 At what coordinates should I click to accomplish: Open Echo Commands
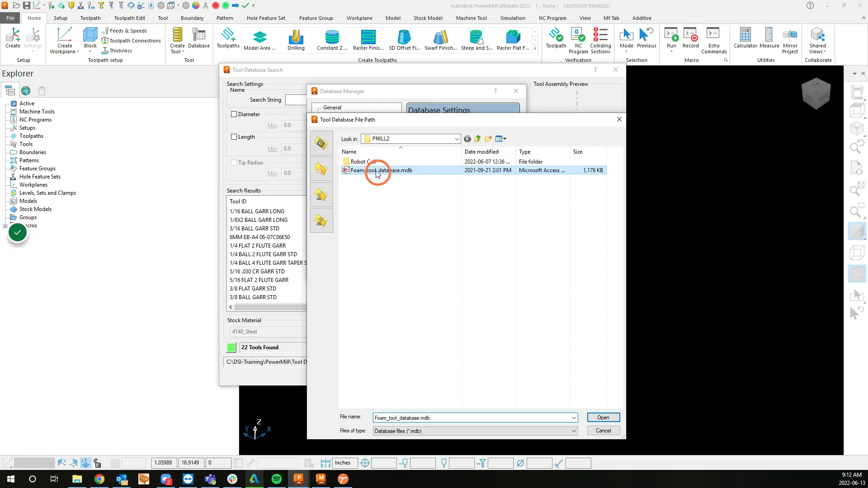(x=714, y=40)
